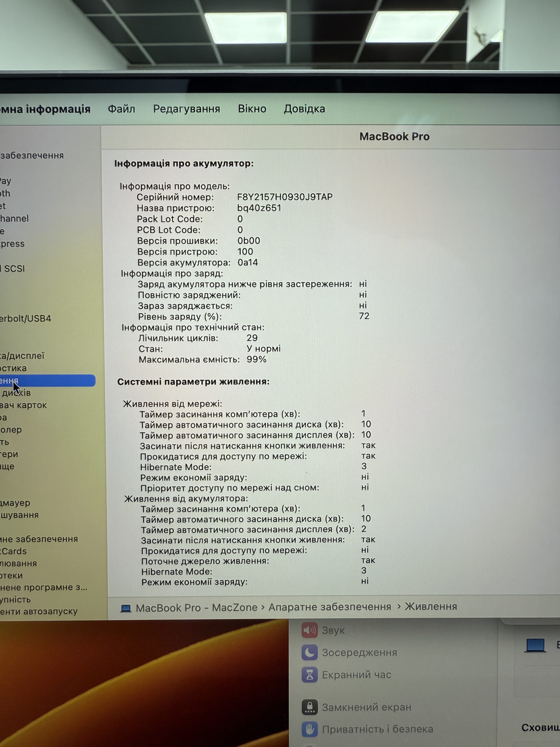The image size is (560, 747).
Task: Select the Ethernet sidebar item
Action: [x=3, y=206]
